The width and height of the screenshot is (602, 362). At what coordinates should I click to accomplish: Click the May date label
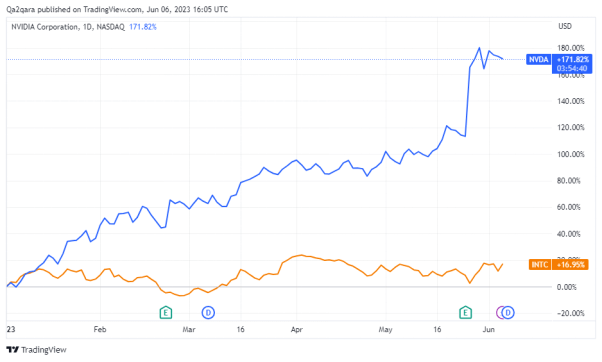(385, 329)
